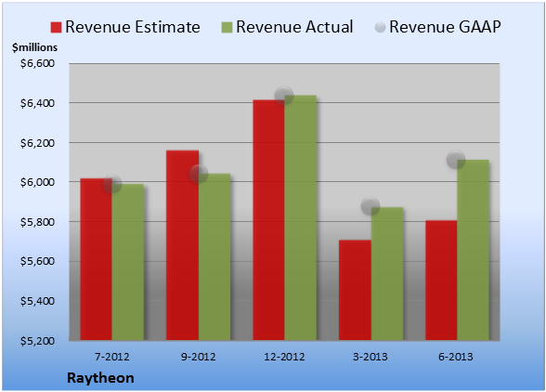
Task: Select the green actual bar for 7-2012
Action: coord(128,262)
